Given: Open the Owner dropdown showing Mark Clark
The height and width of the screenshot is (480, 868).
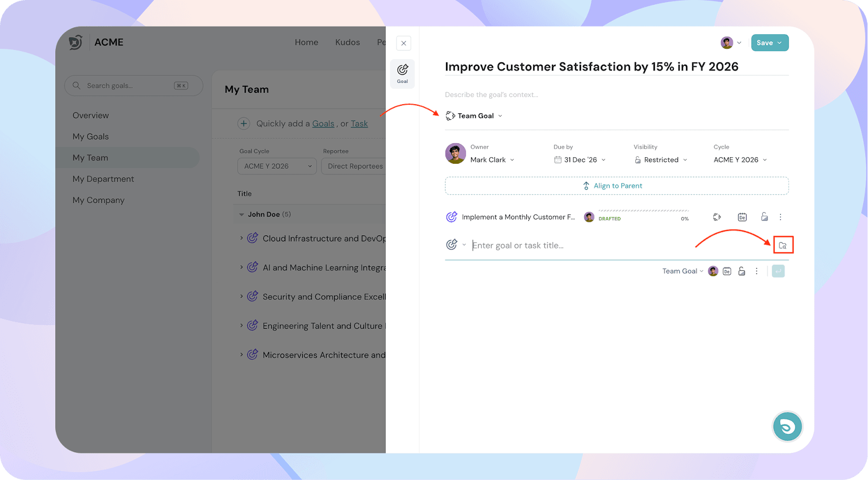Looking at the screenshot, I should click(x=492, y=160).
